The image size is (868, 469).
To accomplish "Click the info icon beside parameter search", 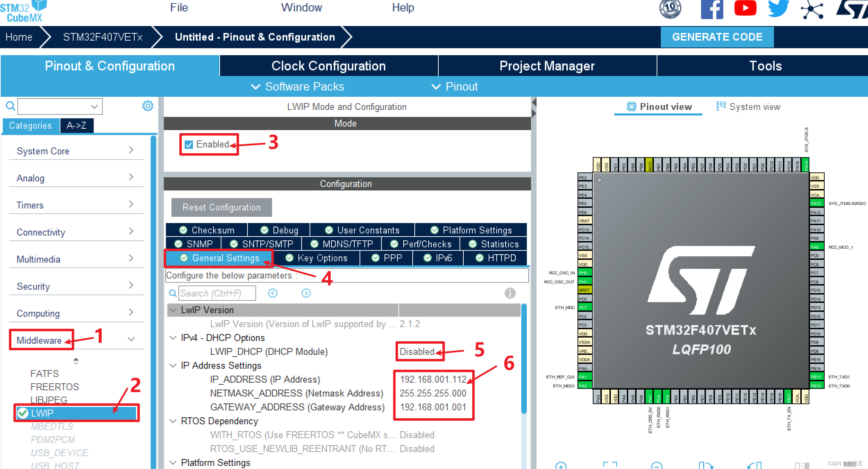I will point(510,293).
